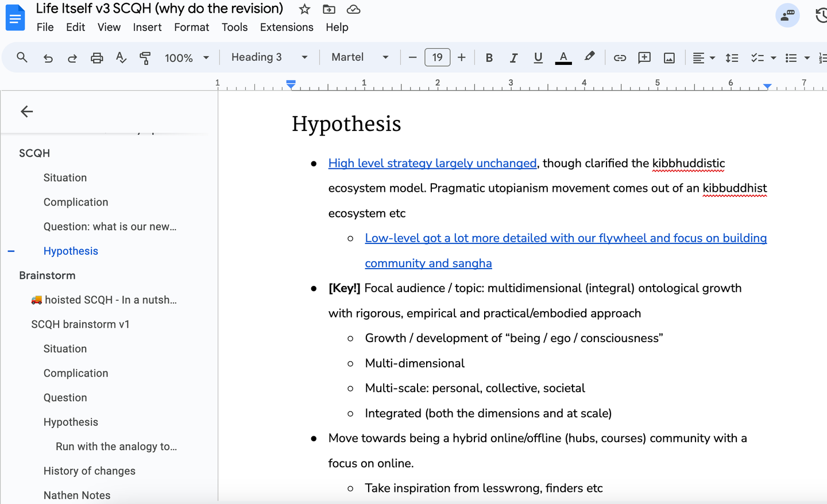Open the insert link tool

620,57
